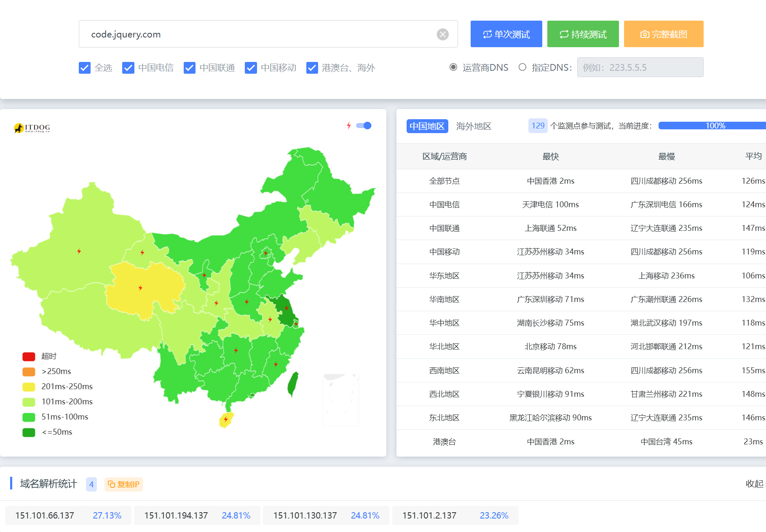Copy resolved IPs with 复制IP button

click(x=123, y=484)
